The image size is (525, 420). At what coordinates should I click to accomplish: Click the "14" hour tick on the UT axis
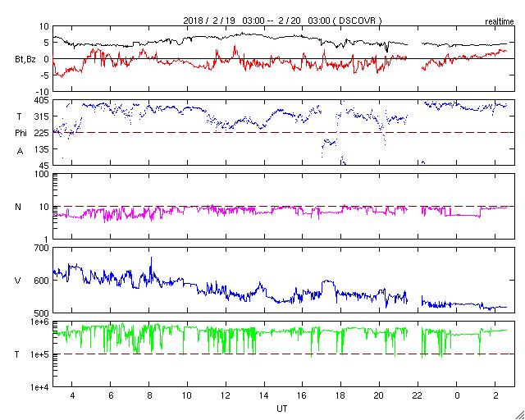[264, 395]
